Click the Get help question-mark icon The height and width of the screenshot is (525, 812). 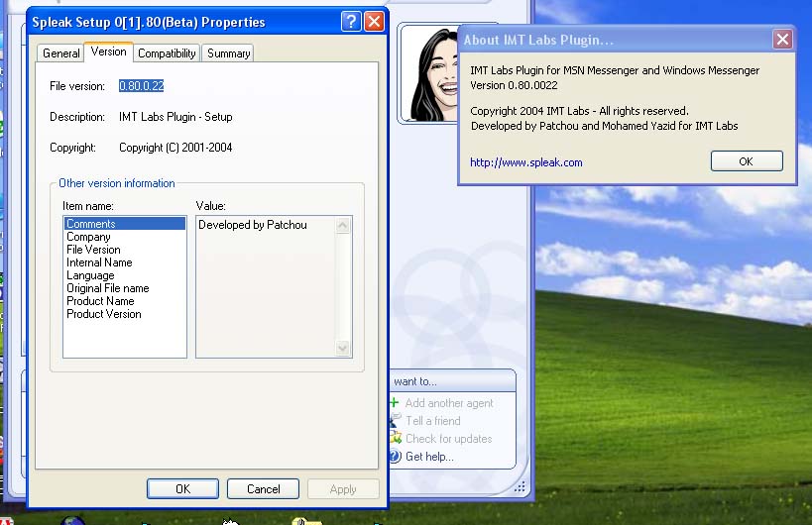396,457
